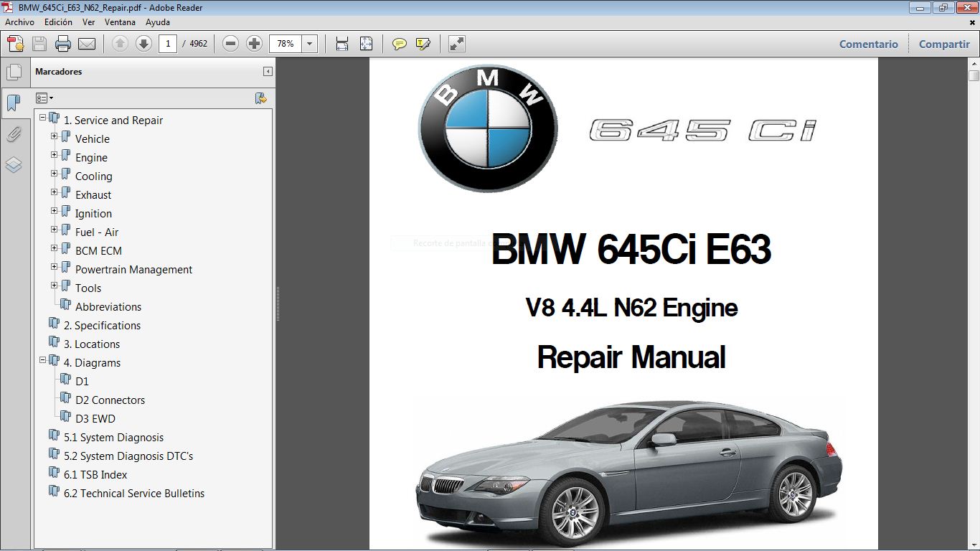Open the Ventana menu
Image resolution: width=980 pixels, height=551 pixels.
(121, 22)
